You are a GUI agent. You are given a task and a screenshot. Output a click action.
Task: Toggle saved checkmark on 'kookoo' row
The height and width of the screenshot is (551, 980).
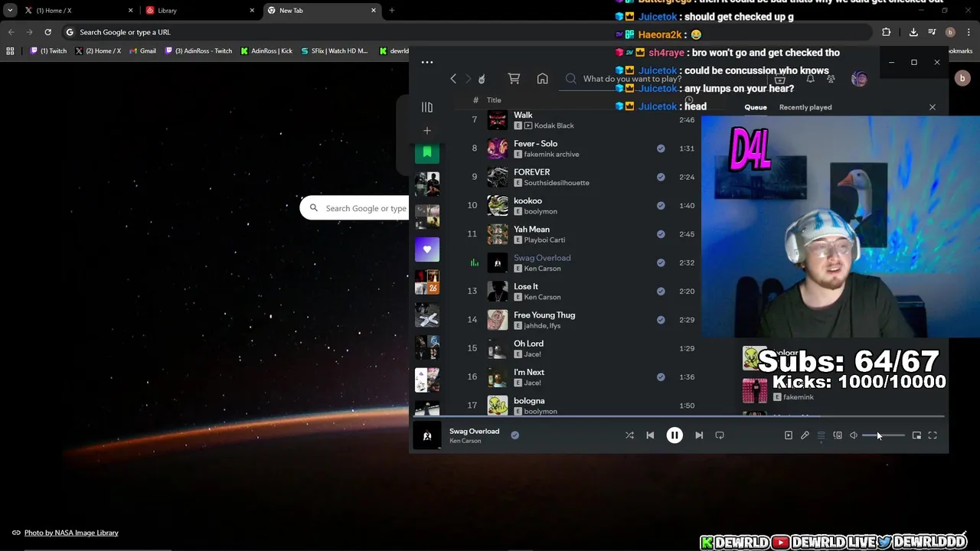click(x=661, y=205)
